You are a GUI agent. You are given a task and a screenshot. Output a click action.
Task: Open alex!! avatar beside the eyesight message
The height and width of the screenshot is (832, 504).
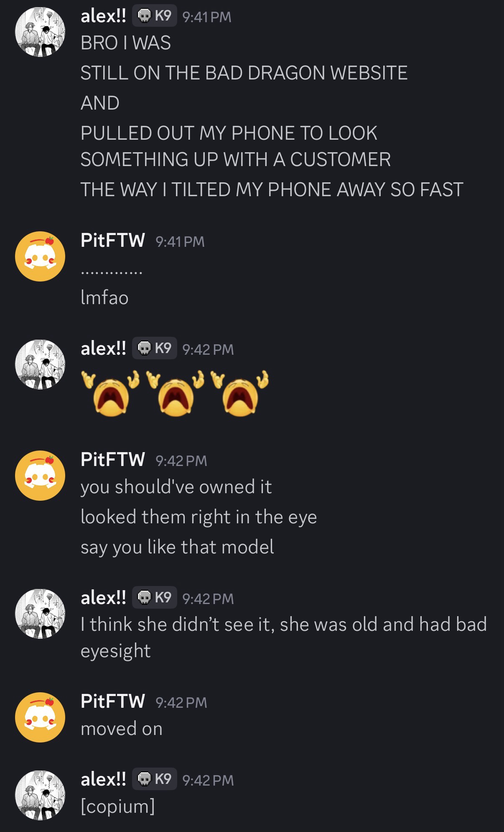tap(40, 614)
